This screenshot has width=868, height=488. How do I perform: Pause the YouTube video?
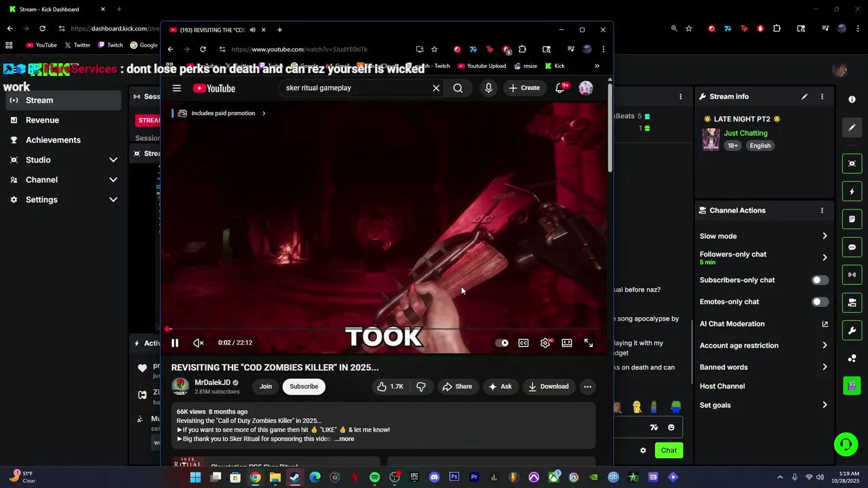point(175,343)
